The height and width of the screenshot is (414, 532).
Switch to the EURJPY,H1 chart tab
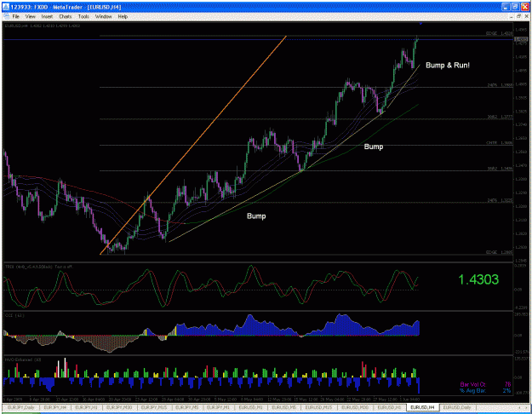(86, 407)
